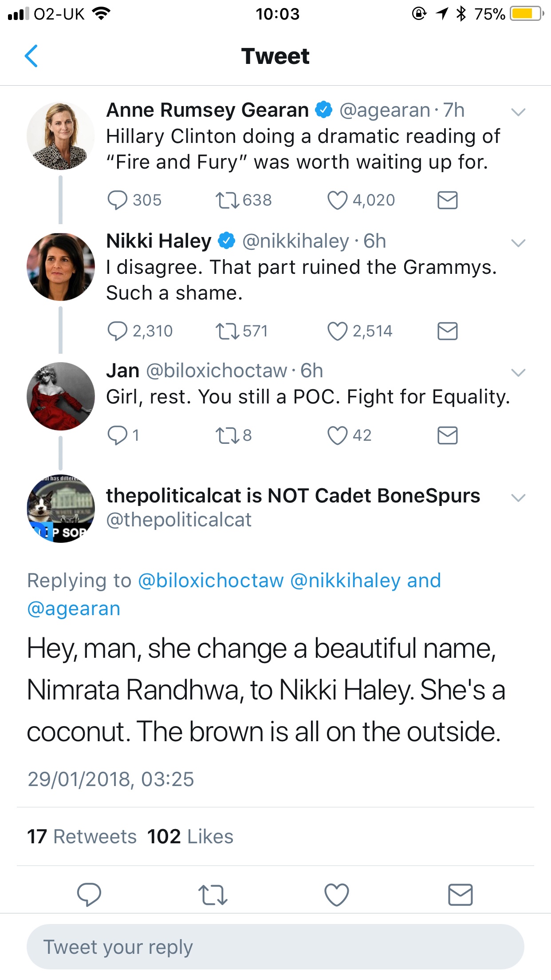Reply to Nikki Haley's Grammys tweet
This screenshot has height=980, width=551.
click(x=118, y=331)
